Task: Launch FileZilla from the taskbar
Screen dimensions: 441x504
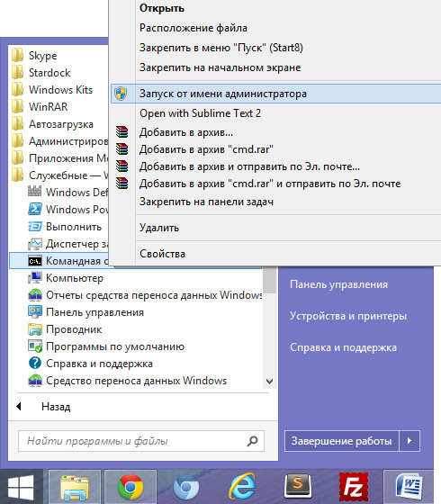Action: click(354, 488)
